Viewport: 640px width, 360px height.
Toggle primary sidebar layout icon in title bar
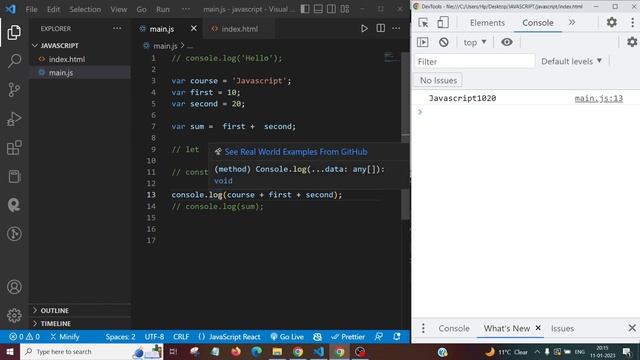pos(305,9)
